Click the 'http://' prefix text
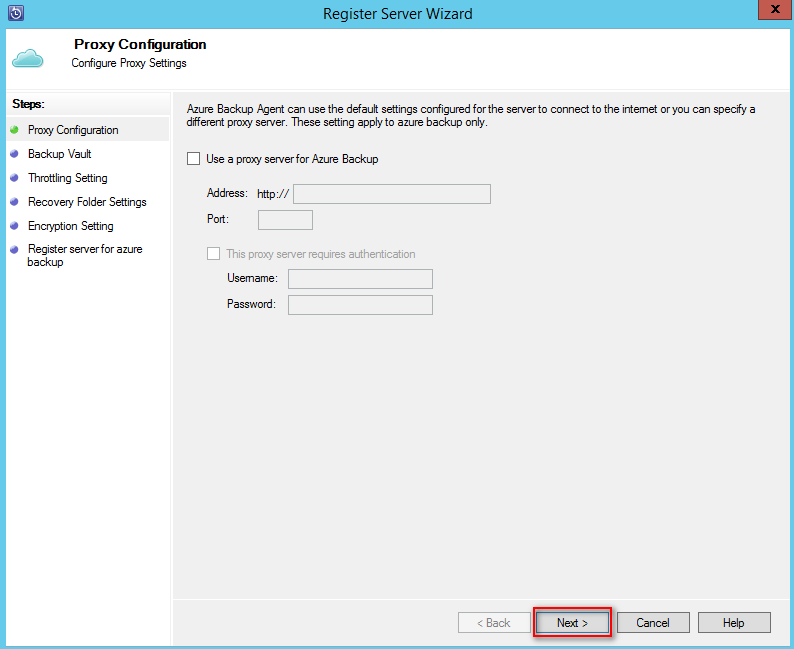 273,194
